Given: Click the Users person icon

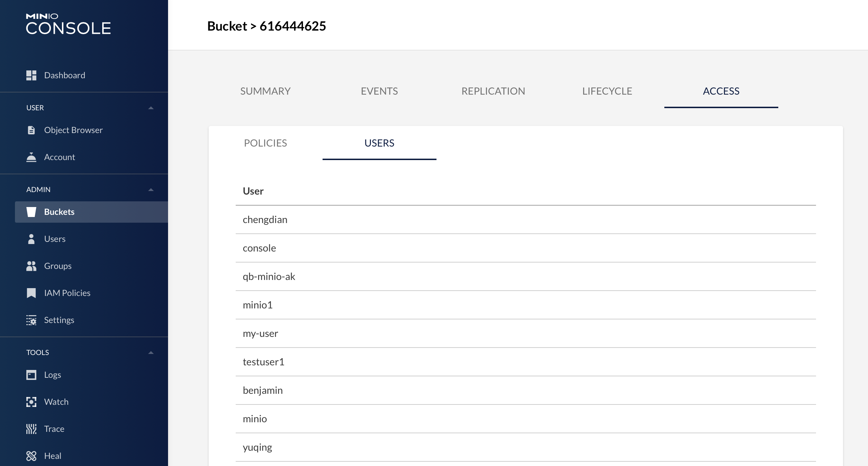Looking at the screenshot, I should click(x=31, y=239).
